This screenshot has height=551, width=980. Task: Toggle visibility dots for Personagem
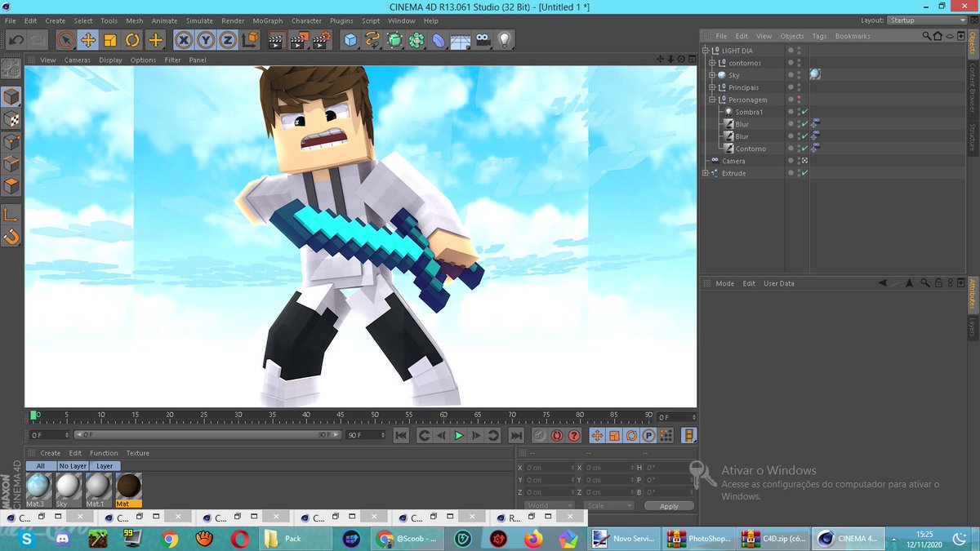[799, 100]
